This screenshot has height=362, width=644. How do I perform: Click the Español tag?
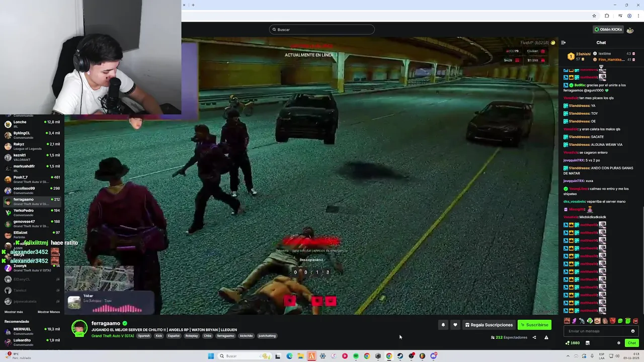(174, 336)
